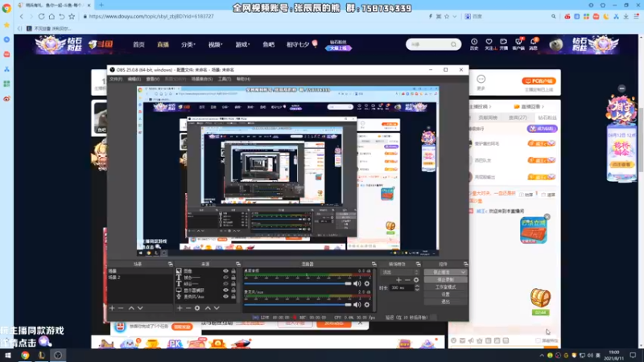This screenshot has height=362, width=644.
Task: Move the selected source up
Action: click(x=208, y=308)
